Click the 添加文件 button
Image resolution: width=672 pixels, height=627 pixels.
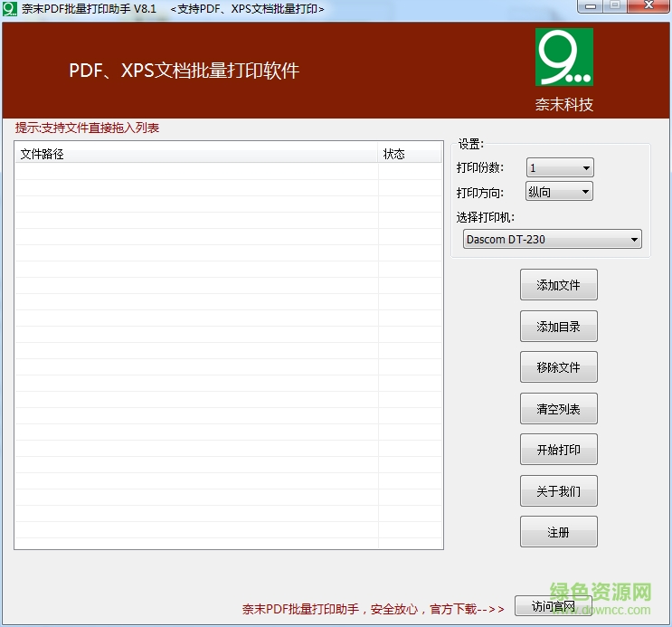pyautogui.click(x=558, y=285)
